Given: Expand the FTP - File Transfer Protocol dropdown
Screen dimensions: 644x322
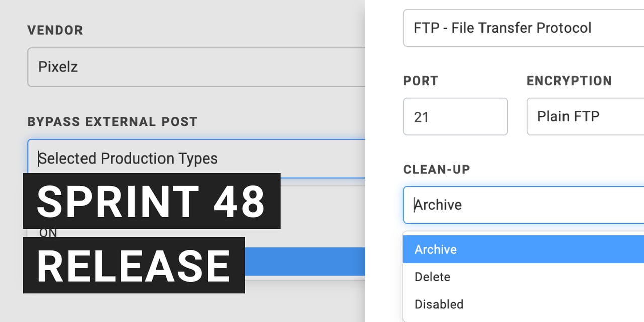Looking at the screenshot, I should click(523, 28).
